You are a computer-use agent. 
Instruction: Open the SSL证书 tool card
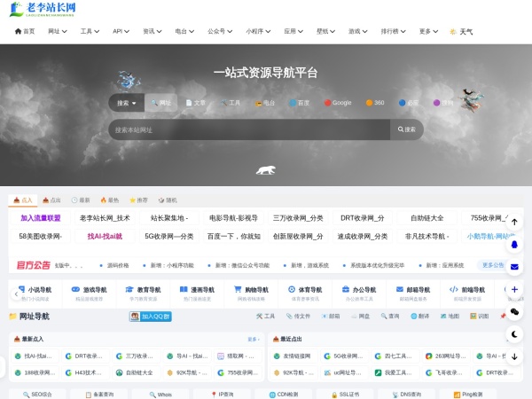345,394
